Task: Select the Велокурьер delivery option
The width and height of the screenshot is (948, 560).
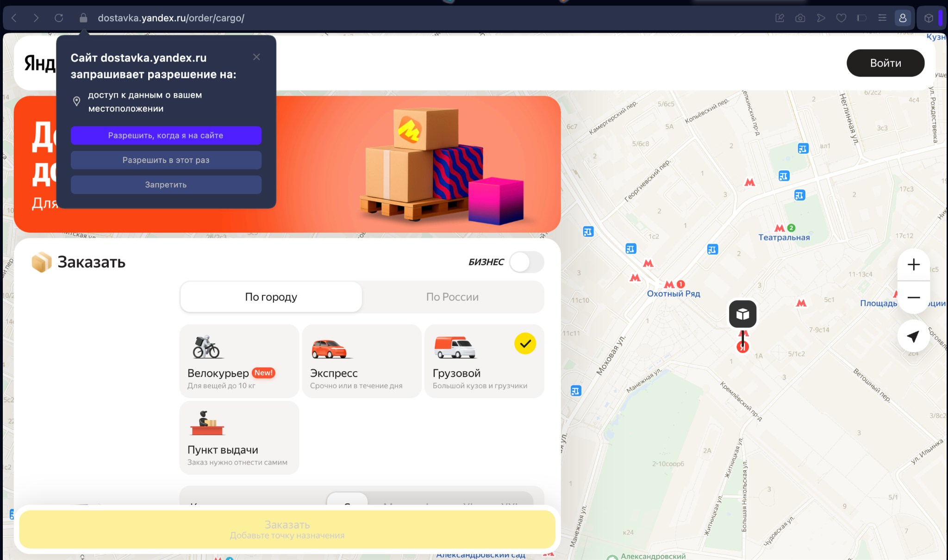Action: (239, 361)
